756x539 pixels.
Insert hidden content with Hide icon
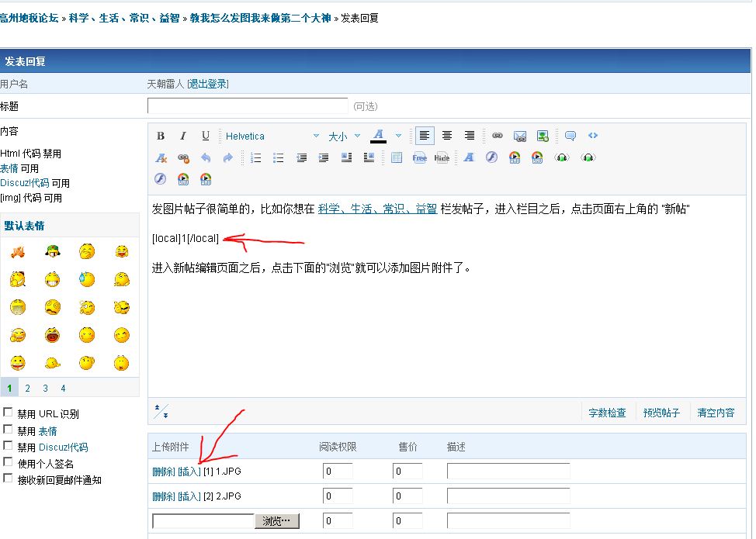pyautogui.click(x=442, y=157)
